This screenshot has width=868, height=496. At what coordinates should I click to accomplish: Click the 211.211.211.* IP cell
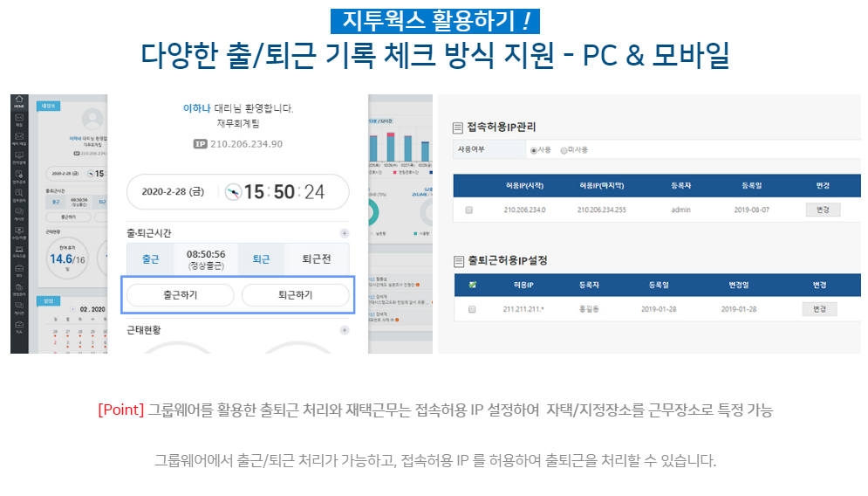pos(523,309)
